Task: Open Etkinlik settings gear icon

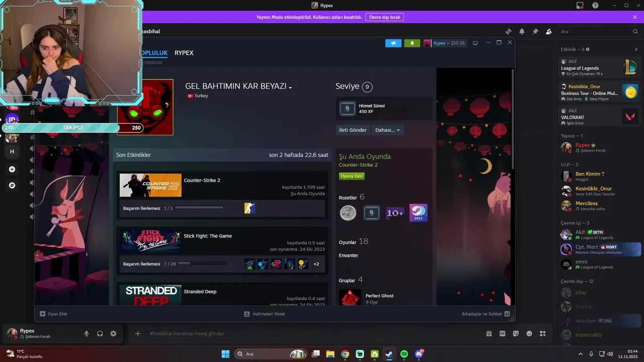Action: pos(588,49)
